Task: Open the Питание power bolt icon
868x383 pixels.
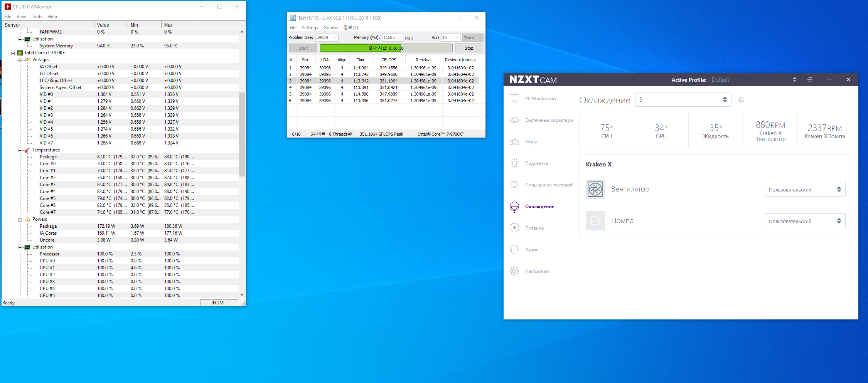Action: point(514,228)
